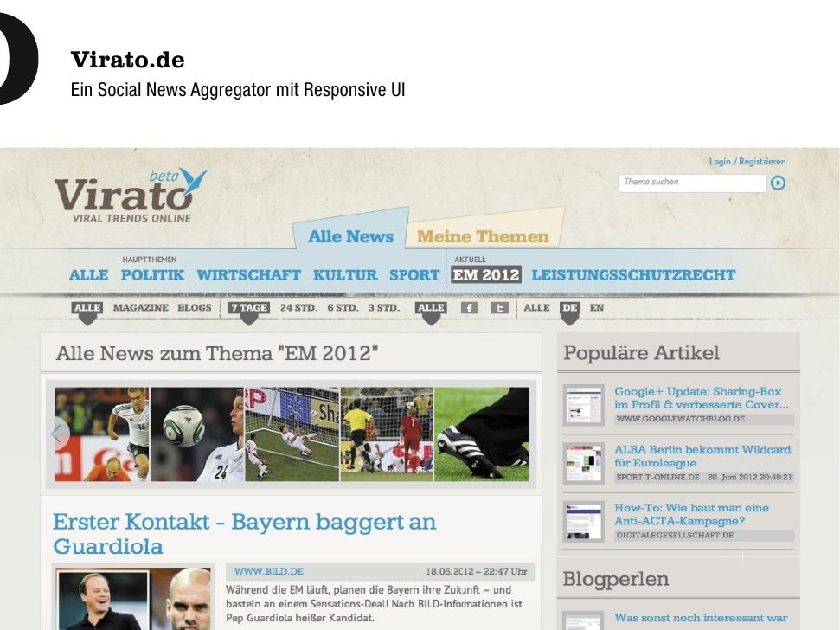Select the EM 2012 current topic
The image size is (840, 630).
coord(486,275)
